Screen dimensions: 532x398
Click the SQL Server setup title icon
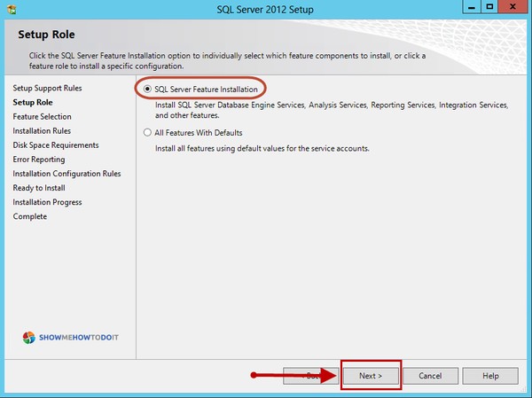(x=12, y=9)
